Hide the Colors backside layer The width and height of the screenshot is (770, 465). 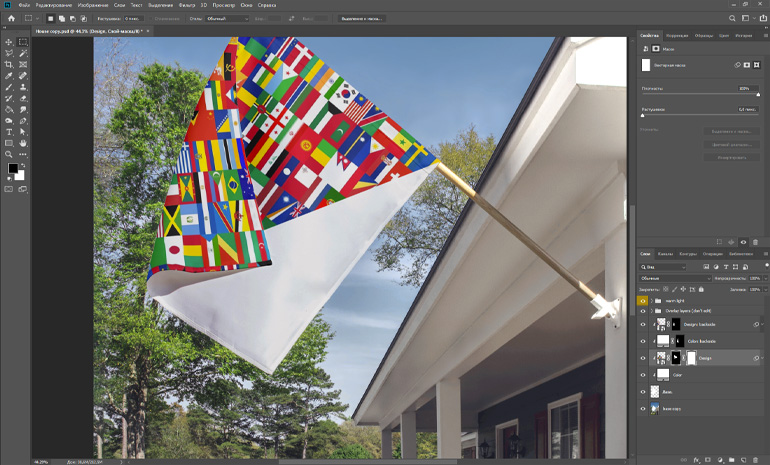(x=642, y=341)
